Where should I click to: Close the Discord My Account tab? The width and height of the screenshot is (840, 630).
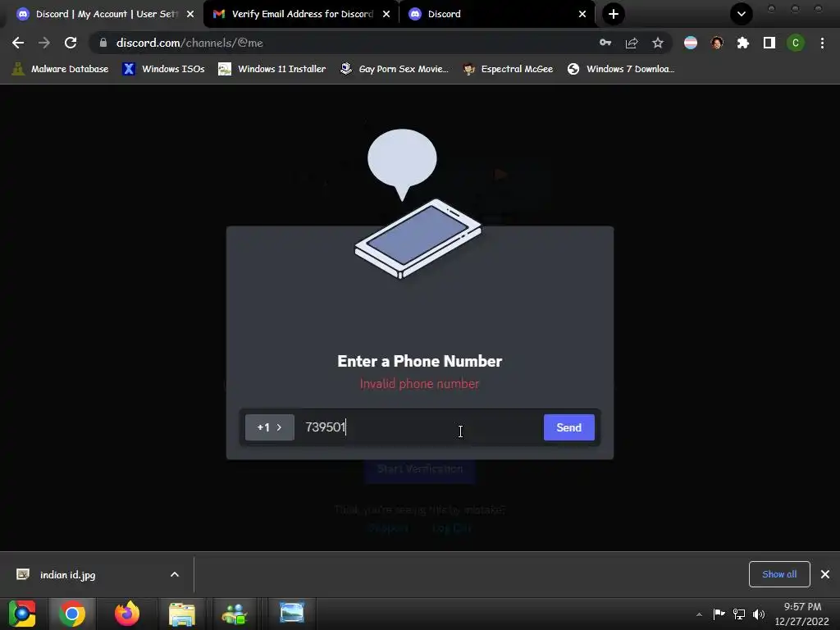pyautogui.click(x=190, y=14)
